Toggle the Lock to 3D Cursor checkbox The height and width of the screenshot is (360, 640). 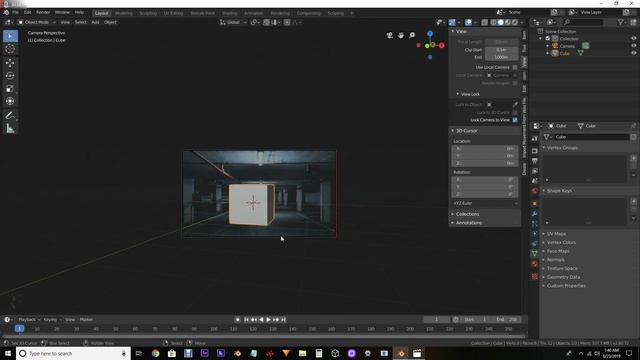[515, 112]
